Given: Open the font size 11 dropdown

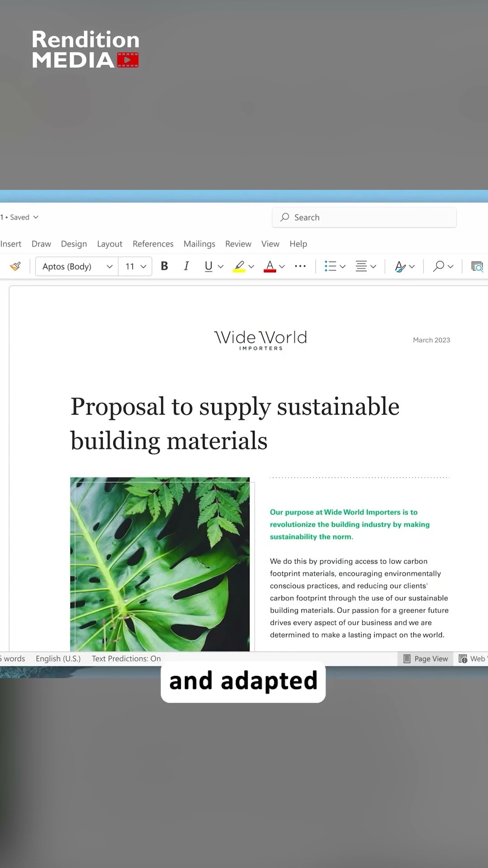Looking at the screenshot, I should [x=143, y=266].
